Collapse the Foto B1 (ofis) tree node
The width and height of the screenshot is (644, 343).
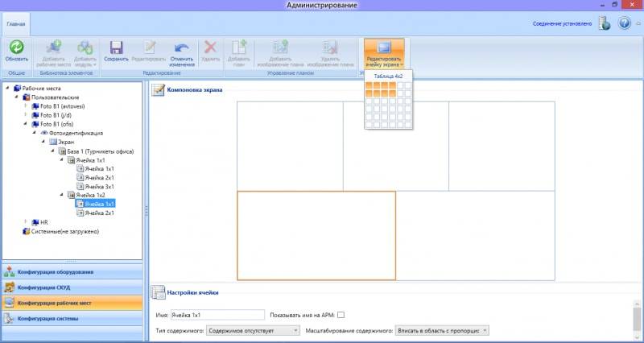26,123
